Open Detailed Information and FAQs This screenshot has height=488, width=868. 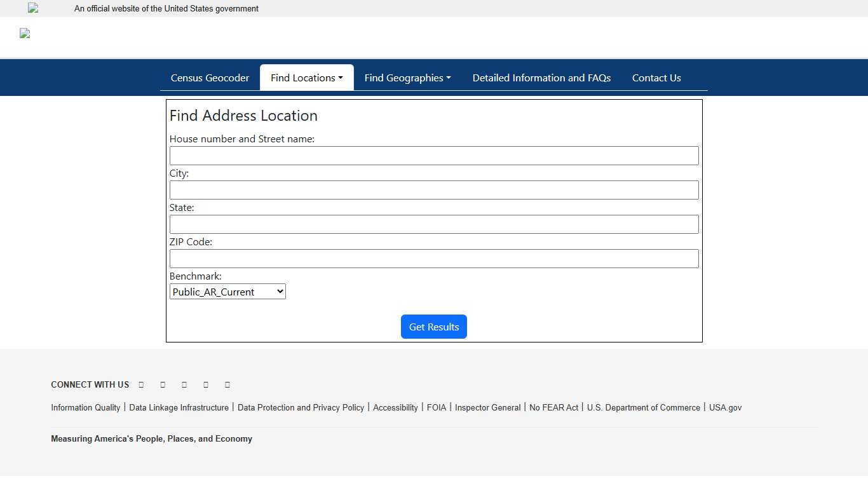[x=541, y=78]
